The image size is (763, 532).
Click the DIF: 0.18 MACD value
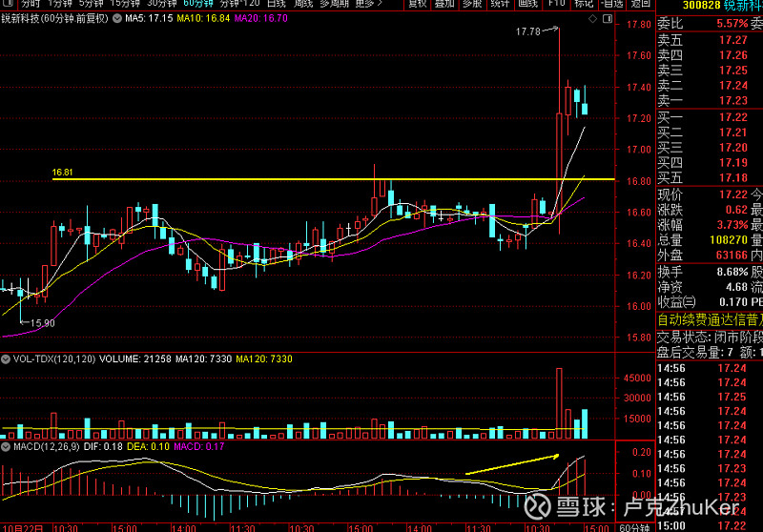point(103,446)
